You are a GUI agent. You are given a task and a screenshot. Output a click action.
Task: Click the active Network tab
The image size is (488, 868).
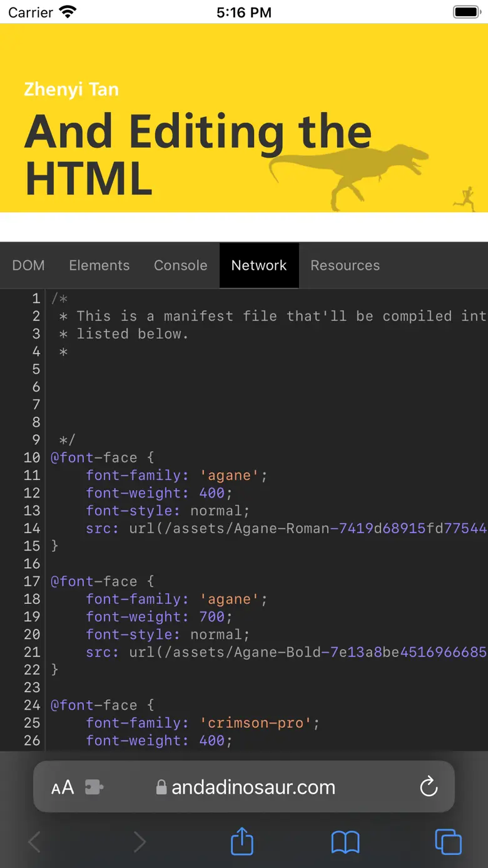[259, 265]
